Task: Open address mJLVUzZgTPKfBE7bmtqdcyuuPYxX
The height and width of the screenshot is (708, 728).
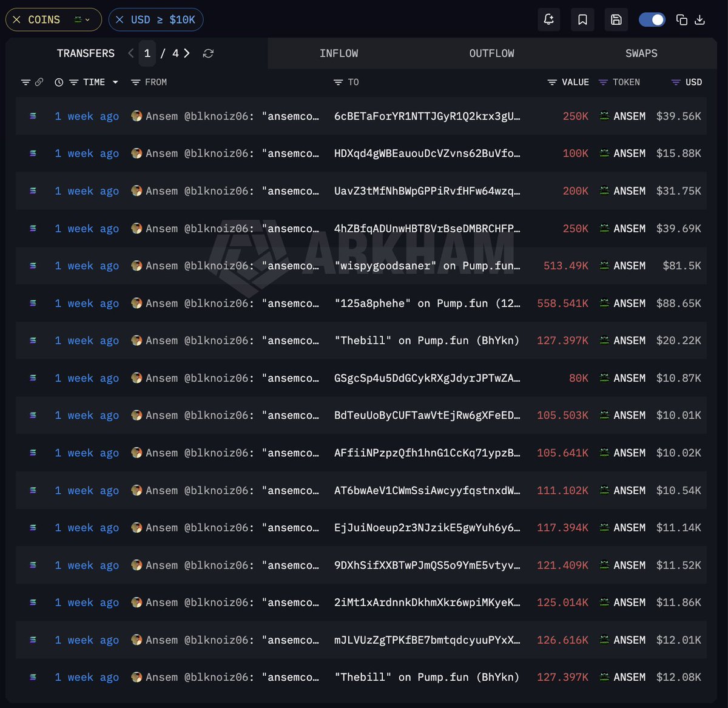Action: 427,640
